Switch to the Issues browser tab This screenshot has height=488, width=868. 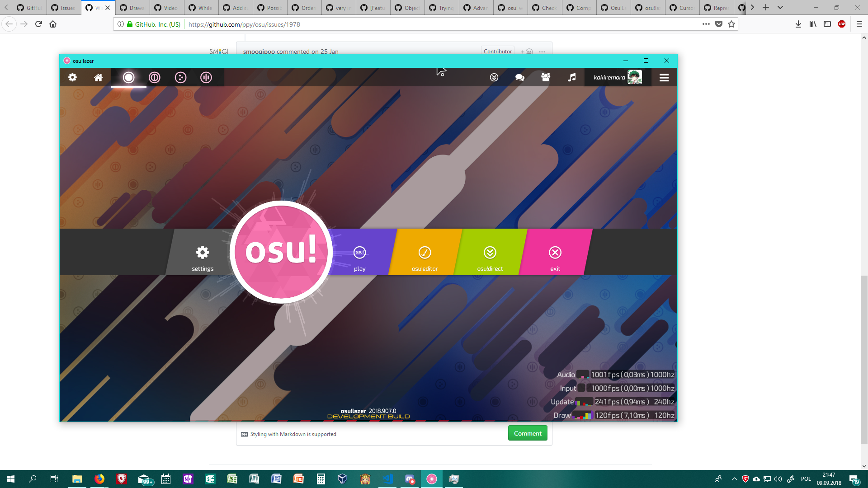[63, 8]
